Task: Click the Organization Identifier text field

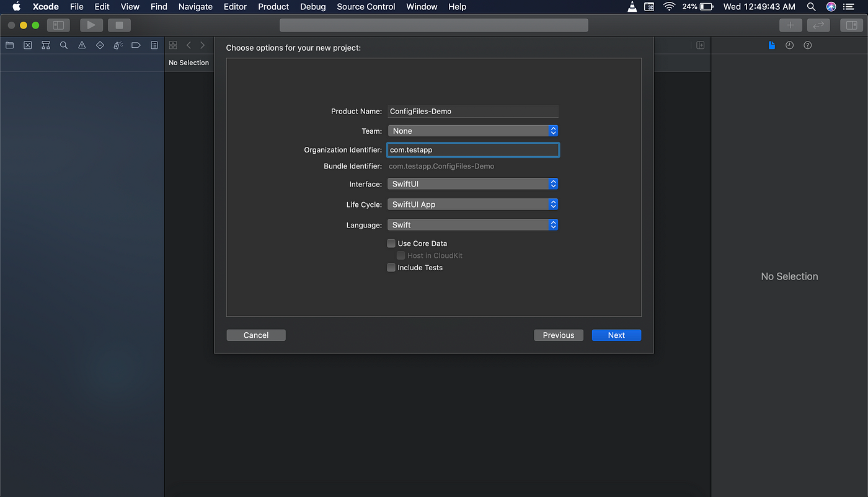Action: tap(473, 150)
